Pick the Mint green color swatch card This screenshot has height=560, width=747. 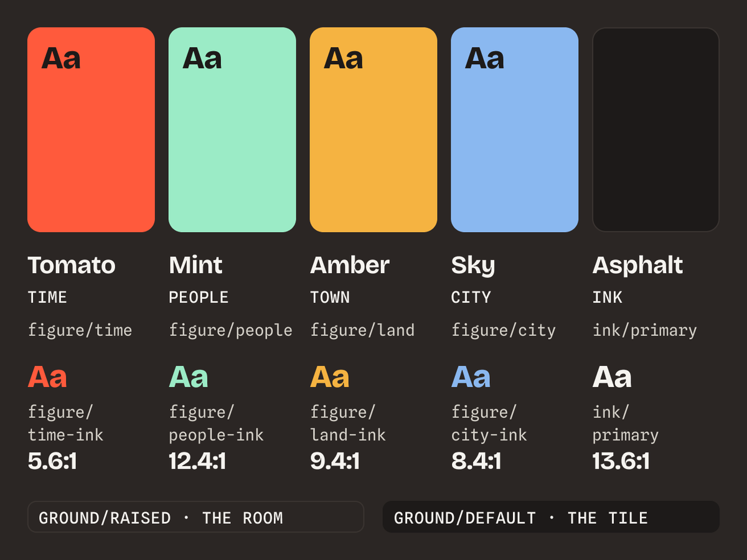click(x=232, y=129)
